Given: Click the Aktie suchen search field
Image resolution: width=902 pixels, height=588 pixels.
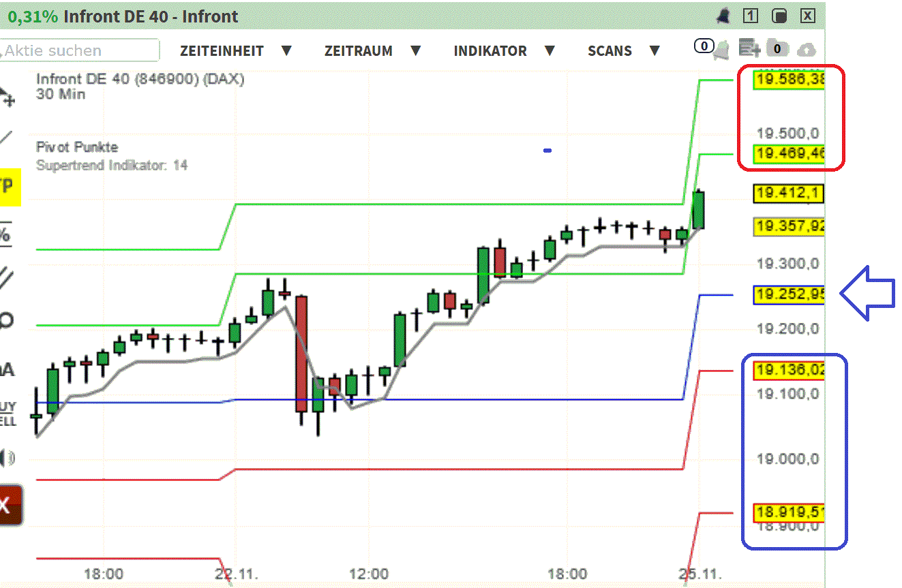Looking at the screenshot, I should click(78, 50).
